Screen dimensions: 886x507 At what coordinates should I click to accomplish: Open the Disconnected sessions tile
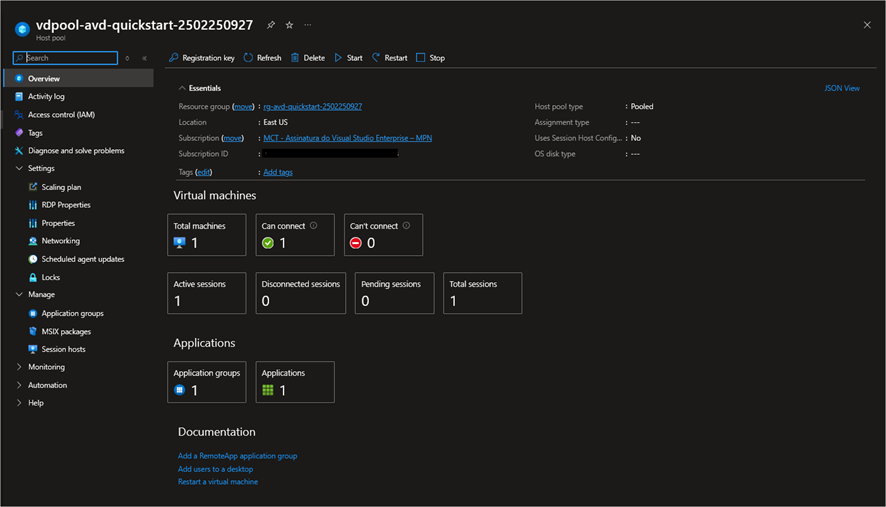pos(301,293)
